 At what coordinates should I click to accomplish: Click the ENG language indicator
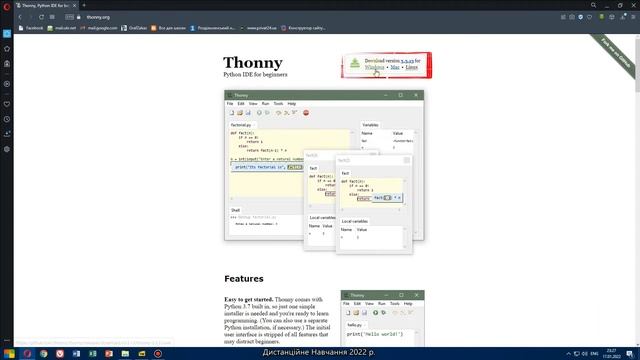595,353
